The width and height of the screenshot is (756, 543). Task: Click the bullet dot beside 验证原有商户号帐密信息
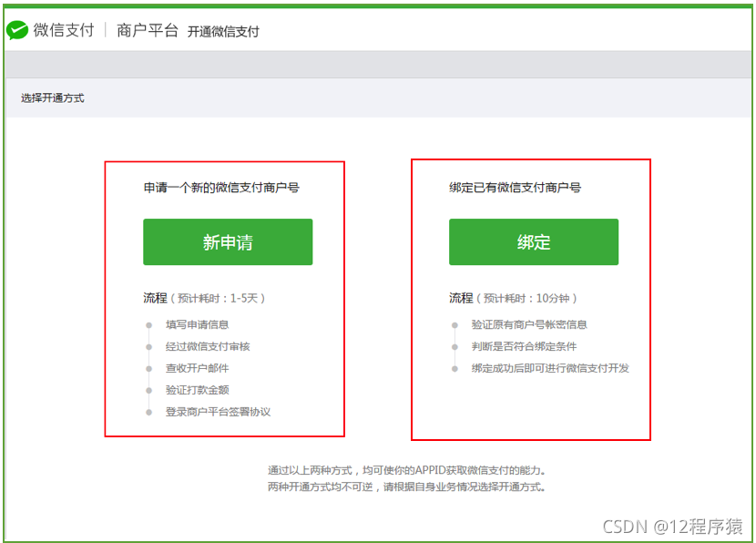[455, 325]
